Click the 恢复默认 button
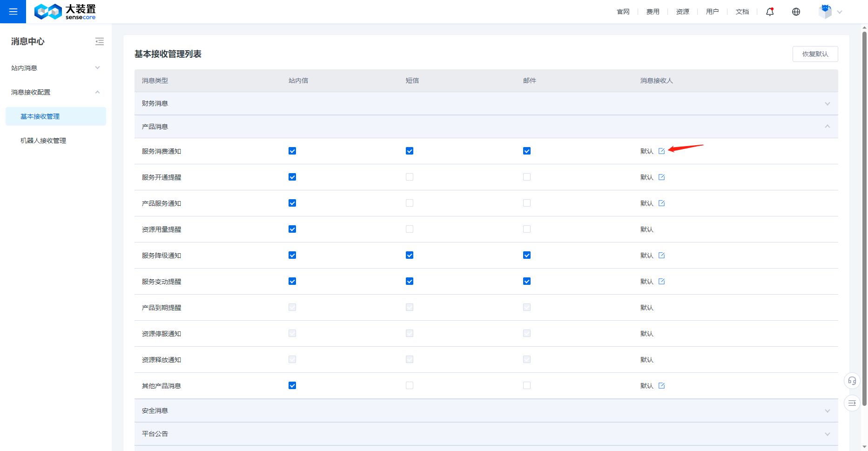Image resolution: width=868 pixels, height=451 pixels. tap(815, 54)
